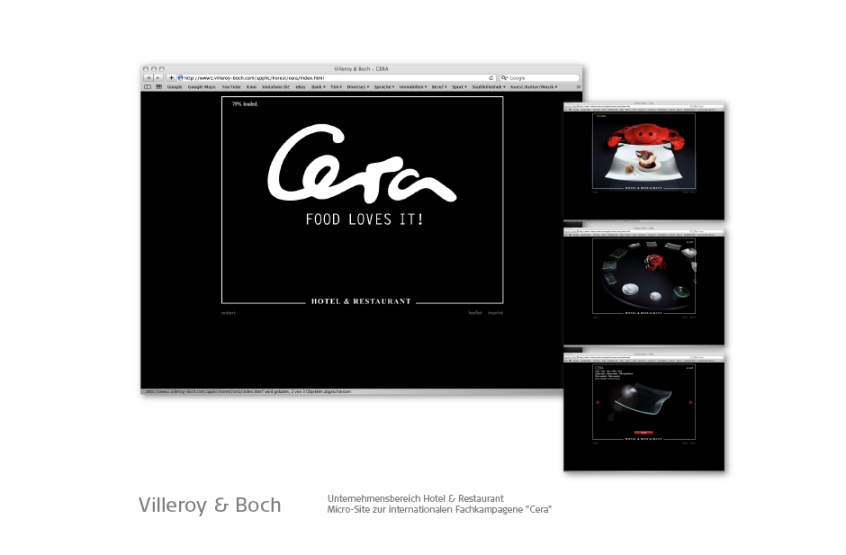Open the leaflet link
This screenshot has width=846, height=555.
point(475,313)
